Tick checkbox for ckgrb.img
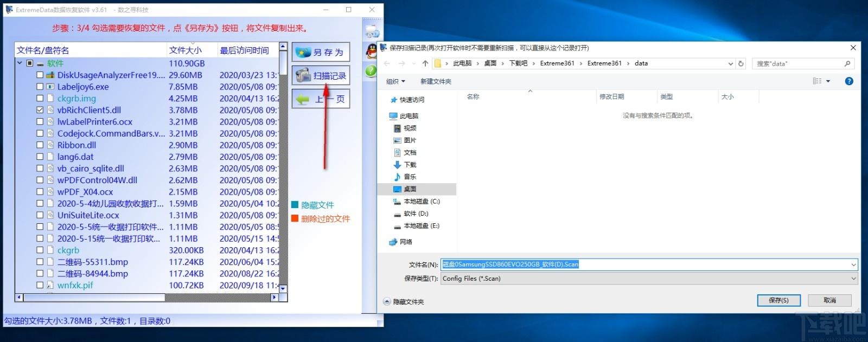This screenshot has height=342, width=868. click(40, 98)
